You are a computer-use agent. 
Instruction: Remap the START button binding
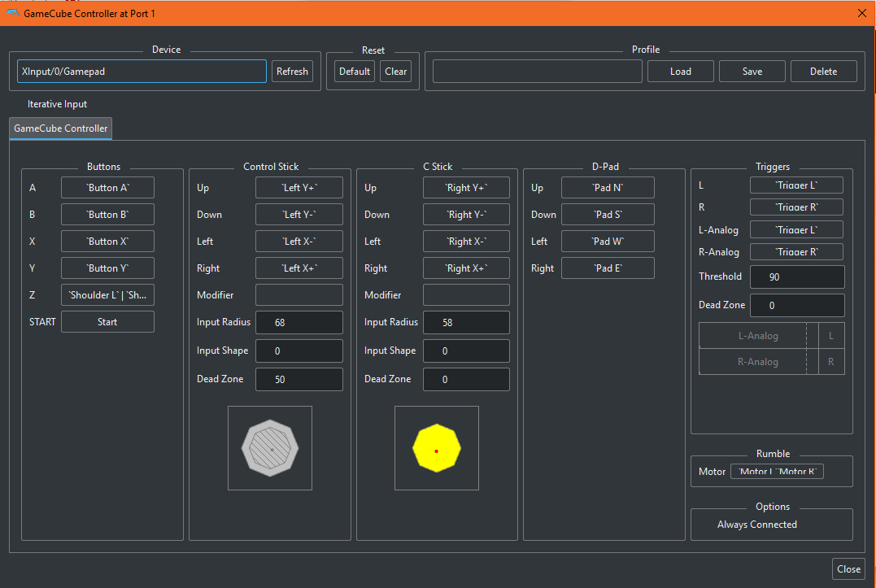tap(108, 321)
